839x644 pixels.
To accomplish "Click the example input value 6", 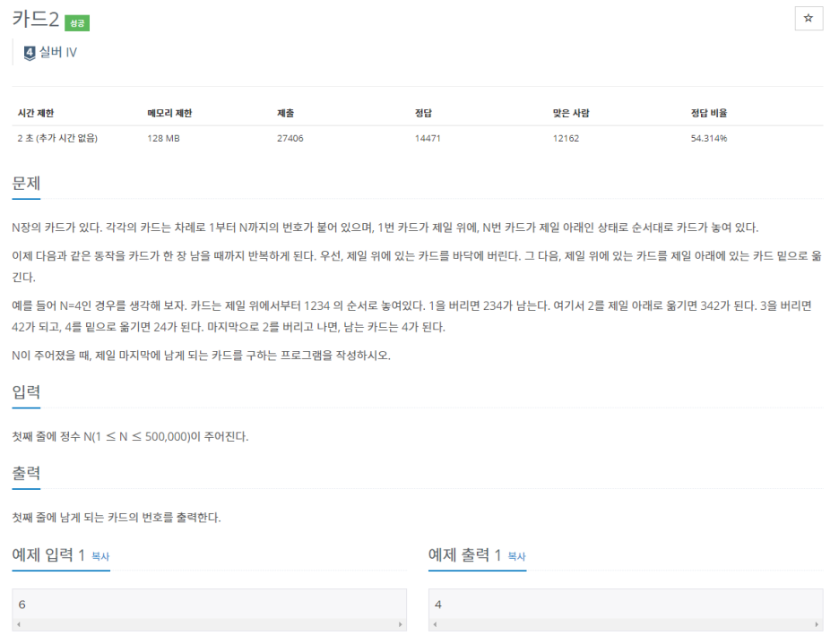I will (x=22, y=605).
